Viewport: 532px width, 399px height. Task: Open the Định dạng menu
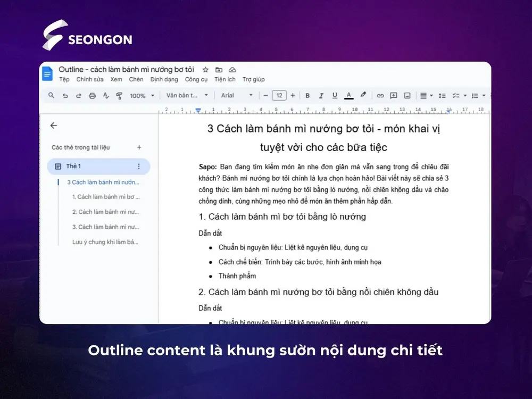click(x=164, y=79)
